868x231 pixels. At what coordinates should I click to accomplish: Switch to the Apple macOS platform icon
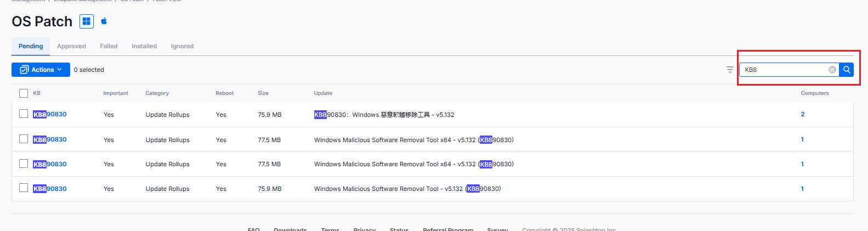point(104,21)
